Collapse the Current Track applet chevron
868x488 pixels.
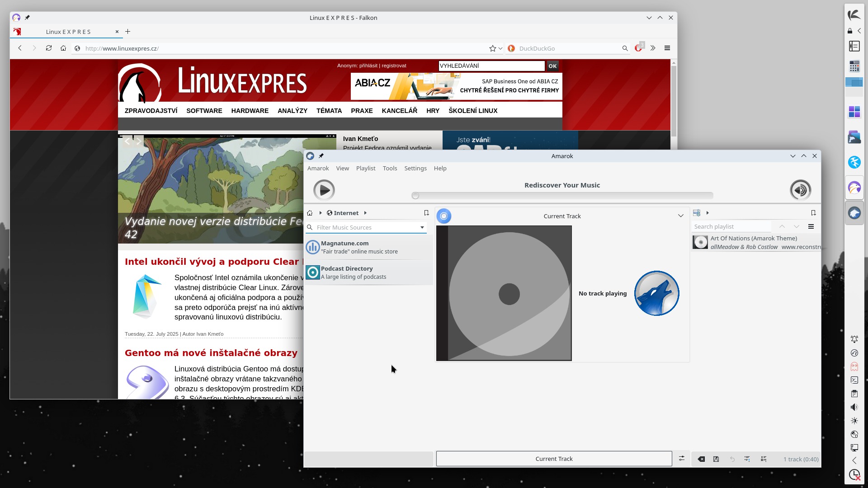click(x=681, y=216)
